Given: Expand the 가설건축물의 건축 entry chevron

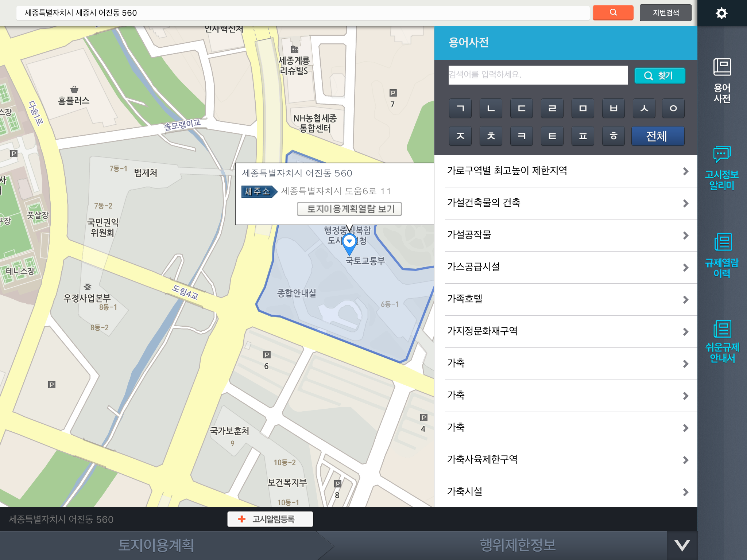Looking at the screenshot, I should click(686, 203).
